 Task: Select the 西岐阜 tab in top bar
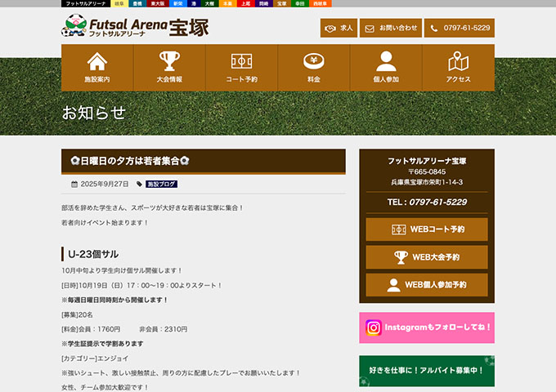click(x=321, y=3)
